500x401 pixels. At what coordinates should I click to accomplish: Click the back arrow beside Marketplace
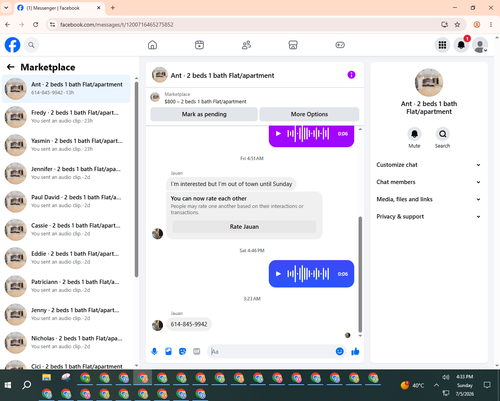(11, 67)
